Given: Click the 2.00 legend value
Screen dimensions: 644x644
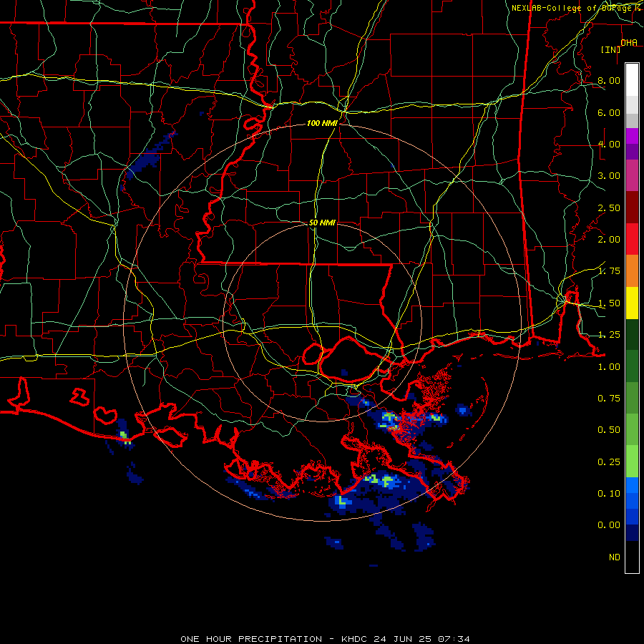Looking at the screenshot, I should pos(609,240).
